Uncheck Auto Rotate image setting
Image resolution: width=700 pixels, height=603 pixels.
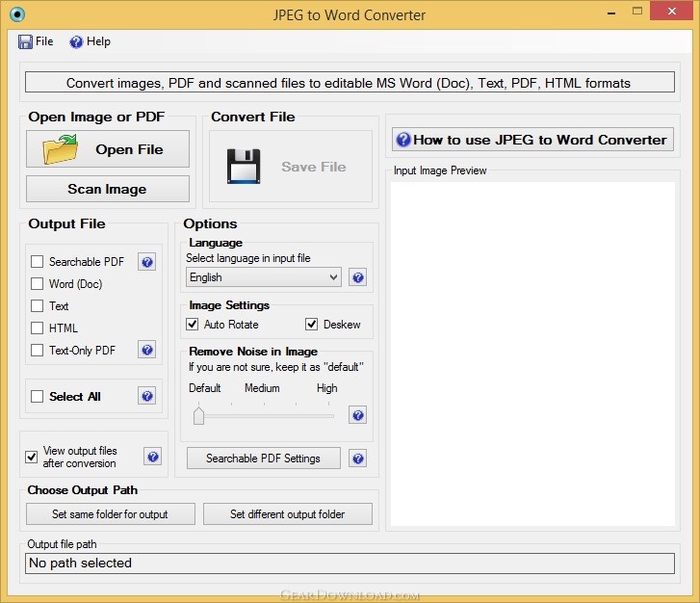(x=193, y=324)
